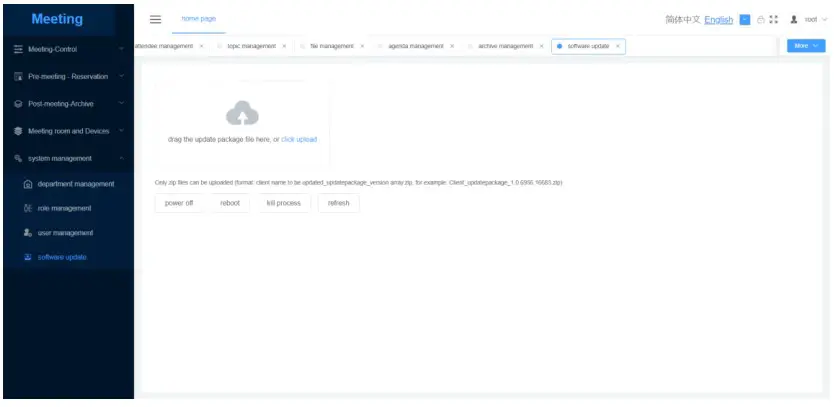834x407 pixels.
Task: Switch to the archive management tab
Action: 505,46
